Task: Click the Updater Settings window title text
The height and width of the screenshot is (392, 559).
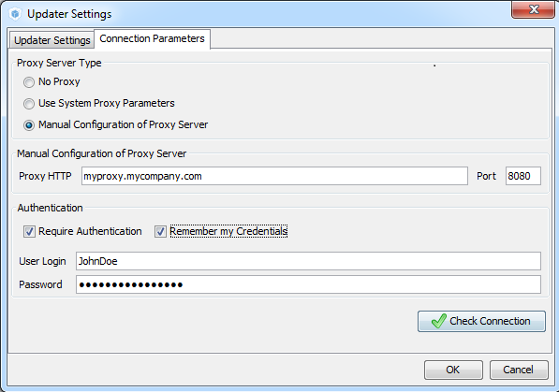Action: pos(69,14)
